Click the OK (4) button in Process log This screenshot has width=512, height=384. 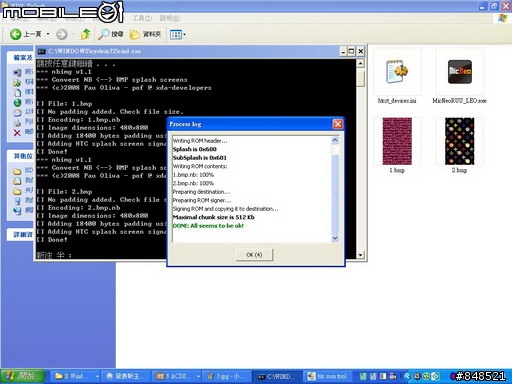tap(254, 255)
